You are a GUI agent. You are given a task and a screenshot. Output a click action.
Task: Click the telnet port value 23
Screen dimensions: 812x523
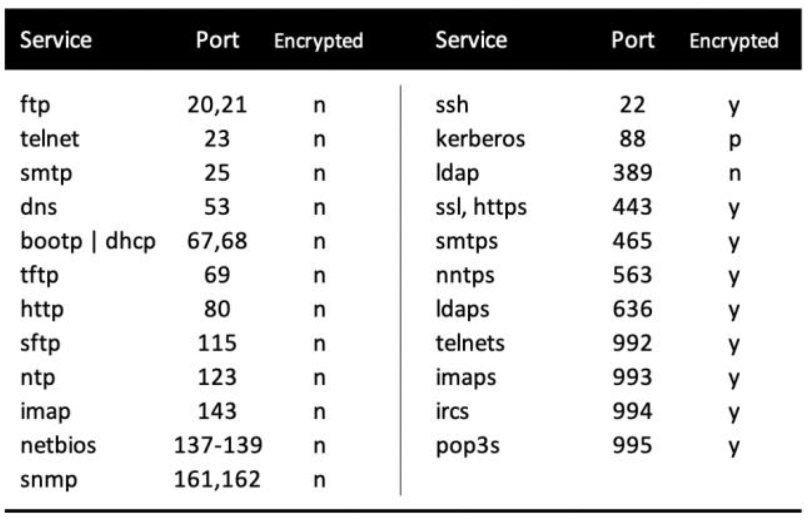point(217,139)
